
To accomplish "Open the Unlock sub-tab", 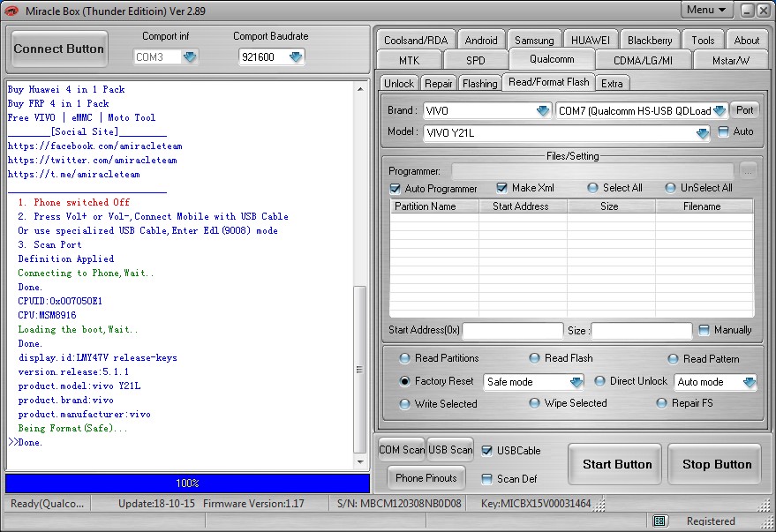I will pyautogui.click(x=399, y=84).
